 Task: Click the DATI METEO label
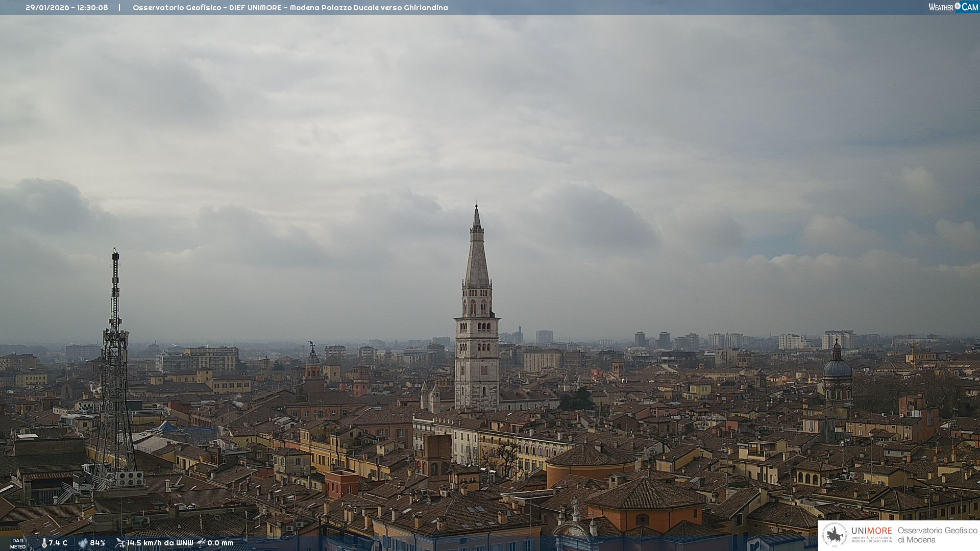[x=18, y=543]
